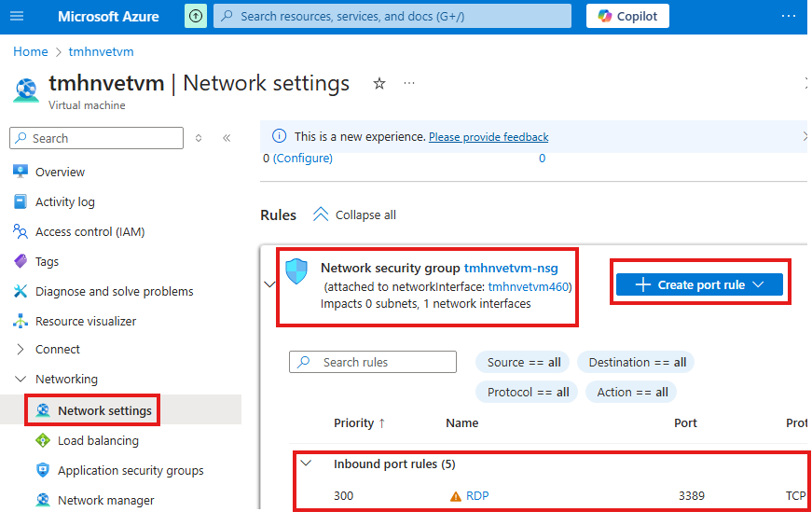Click the Network manager icon
Image resolution: width=812 pixels, height=512 pixels.
43,500
